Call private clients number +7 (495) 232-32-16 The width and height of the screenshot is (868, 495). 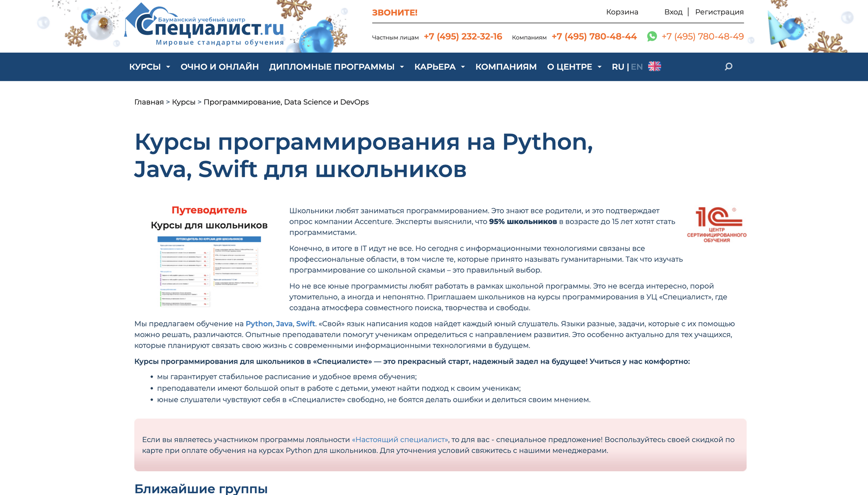click(x=463, y=36)
